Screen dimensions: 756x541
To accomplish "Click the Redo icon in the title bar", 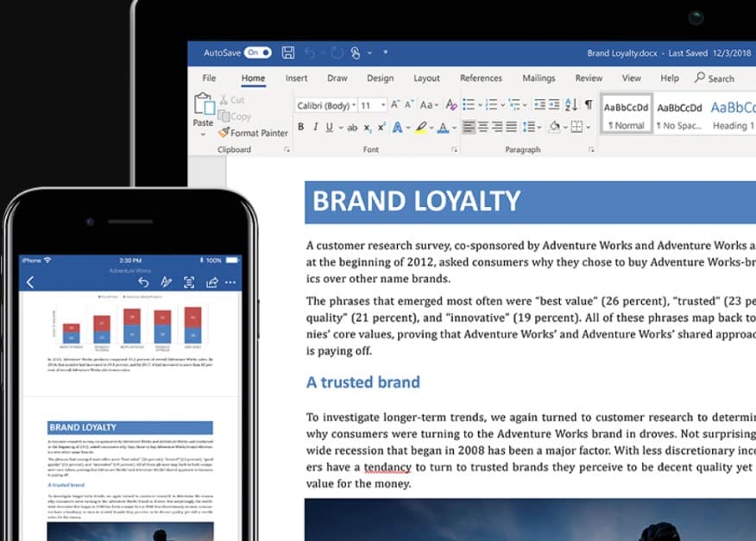I will (337, 53).
